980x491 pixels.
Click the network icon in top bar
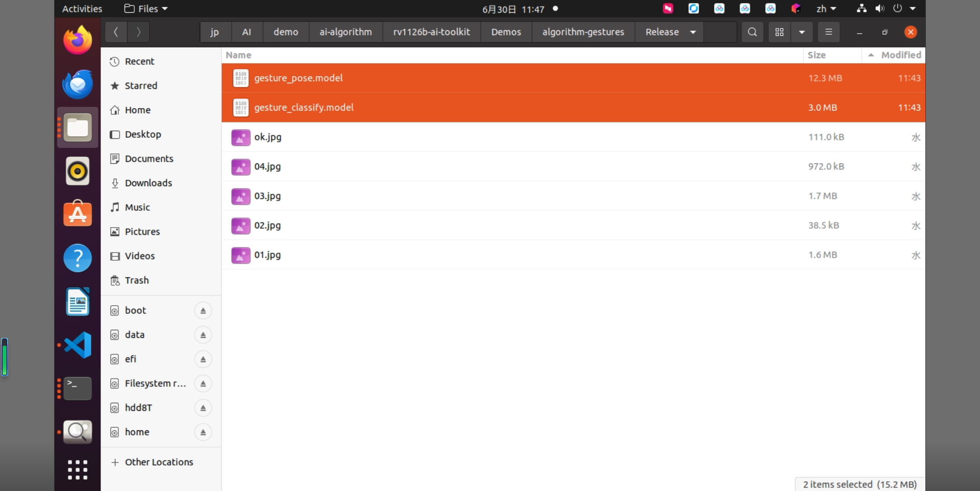click(862, 9)
